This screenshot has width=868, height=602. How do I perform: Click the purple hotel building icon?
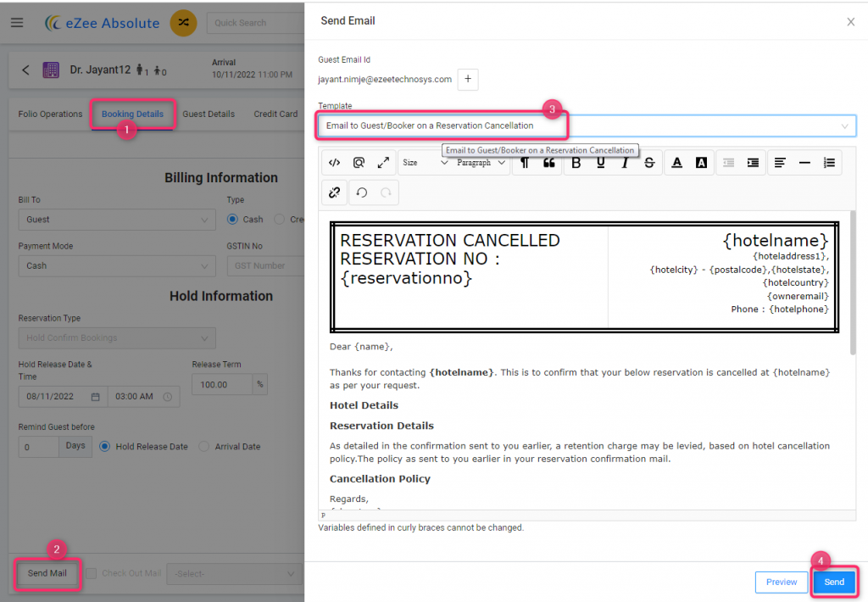coord(51,70)
